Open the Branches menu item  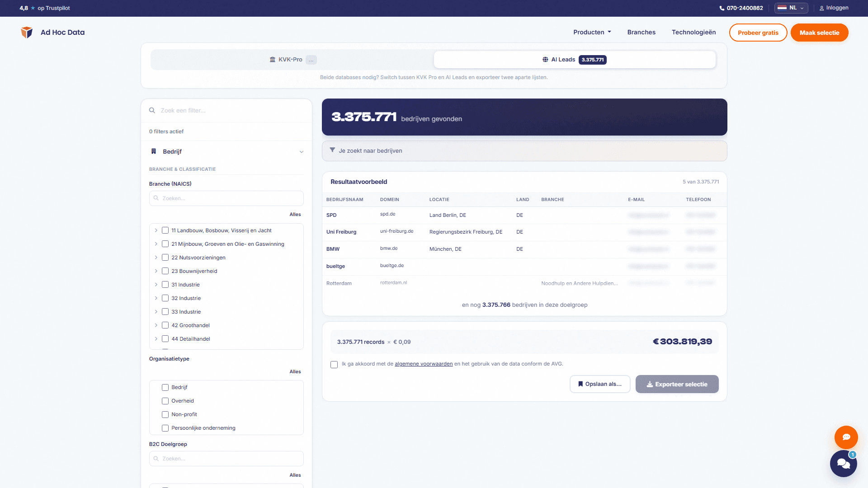click(641, 32)
